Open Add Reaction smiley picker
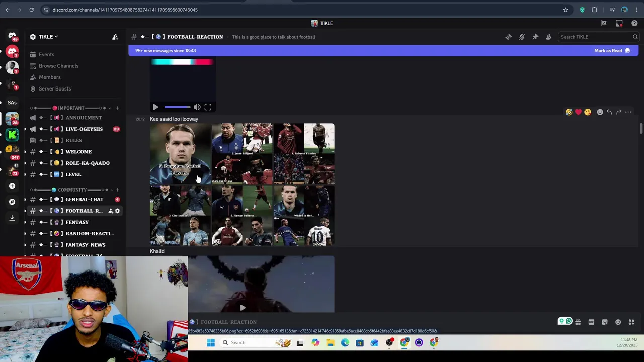Image resolution: width=644 pixels, height=362 pixels. coord(600,112)
